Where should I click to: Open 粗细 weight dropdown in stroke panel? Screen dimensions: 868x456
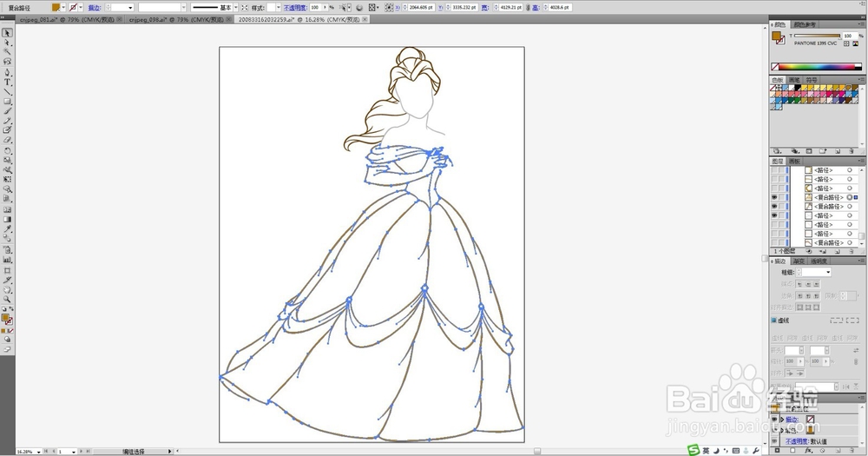828,272
